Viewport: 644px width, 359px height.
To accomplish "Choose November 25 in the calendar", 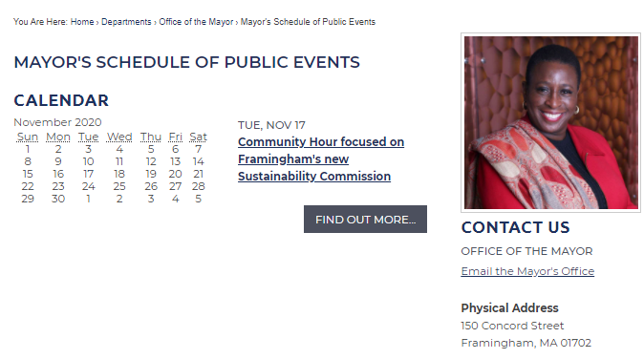I will 119,186.
